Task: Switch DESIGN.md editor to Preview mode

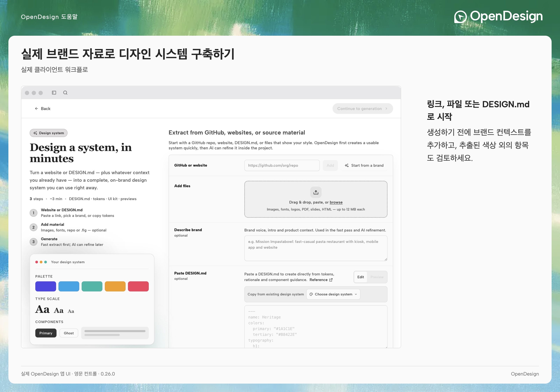Action: tap(377, 277)
